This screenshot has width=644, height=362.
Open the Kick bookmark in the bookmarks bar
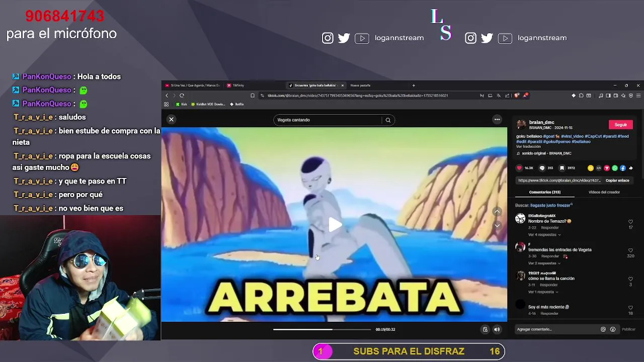coord(181,105)
